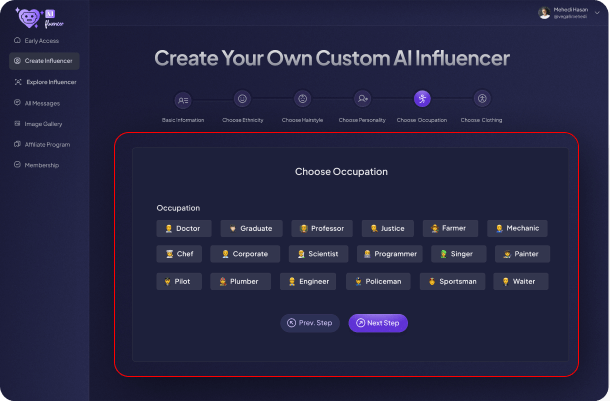Click the AI Influencer heart robot logo
The image size is (610, 401).
click(x=39, y=18)
